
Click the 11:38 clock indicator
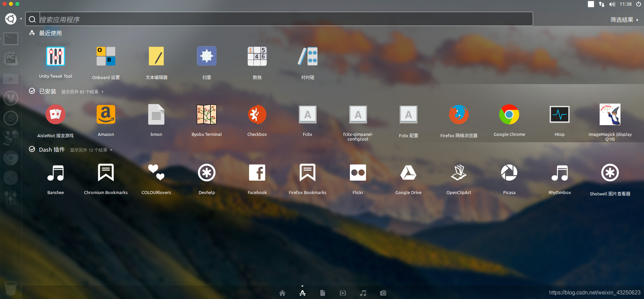coord(626,4)
